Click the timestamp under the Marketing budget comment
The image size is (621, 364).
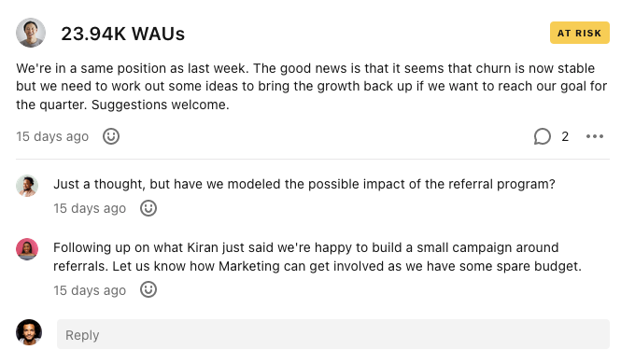pyautogui.click(x=90, y=290)
